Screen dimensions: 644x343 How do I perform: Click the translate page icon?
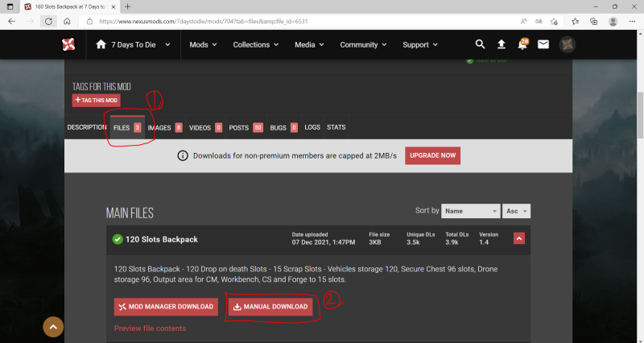pyautogui.click(x=539, y=22)
